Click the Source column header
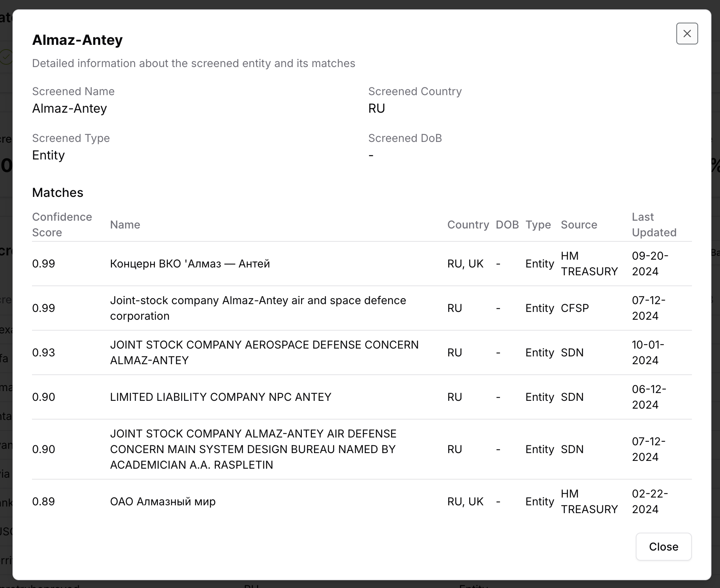This screenshot has height=588, width=720. 579,225
